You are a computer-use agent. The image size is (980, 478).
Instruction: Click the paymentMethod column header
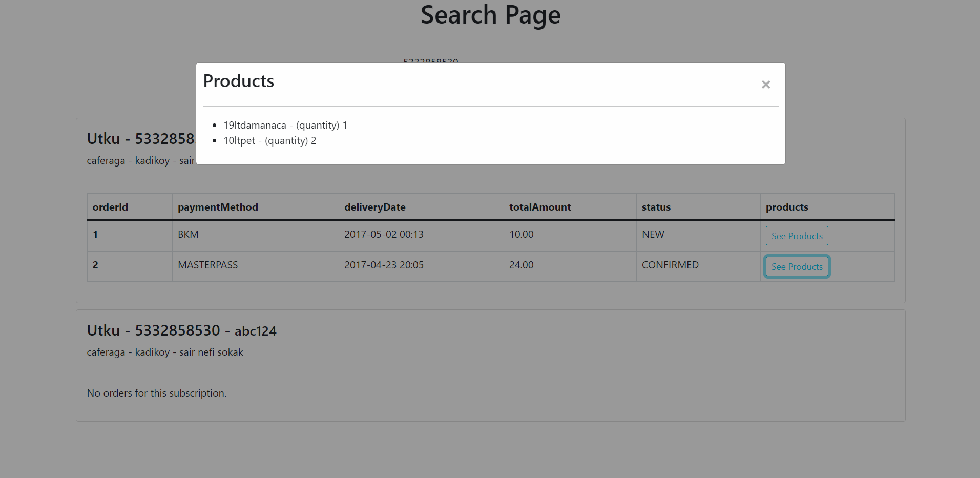pyautogui.click(x=217, y=206)
